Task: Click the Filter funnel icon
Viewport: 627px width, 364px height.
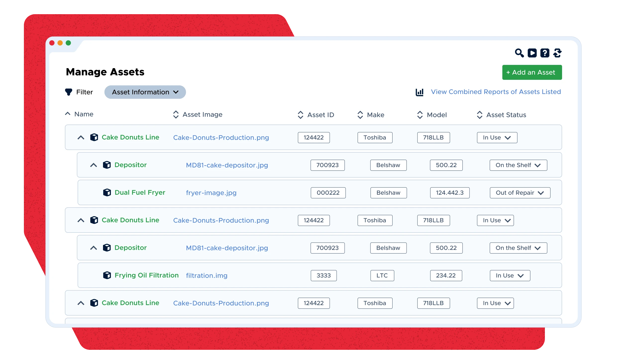Action: (x=68, y=92)
